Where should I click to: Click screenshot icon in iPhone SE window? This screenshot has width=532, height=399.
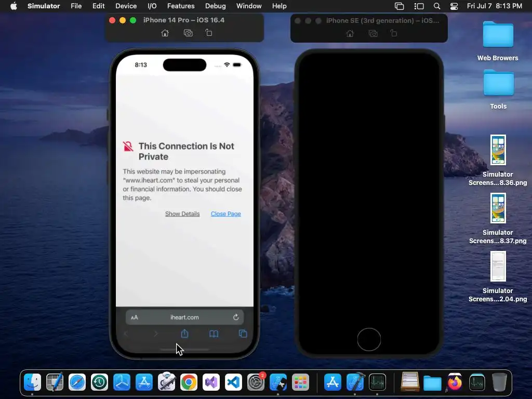[x=373, y=34]
